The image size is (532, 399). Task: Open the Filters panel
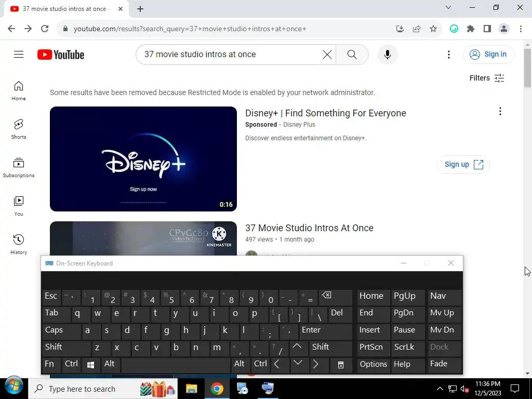pyautogui.click(x=487, y=78)
